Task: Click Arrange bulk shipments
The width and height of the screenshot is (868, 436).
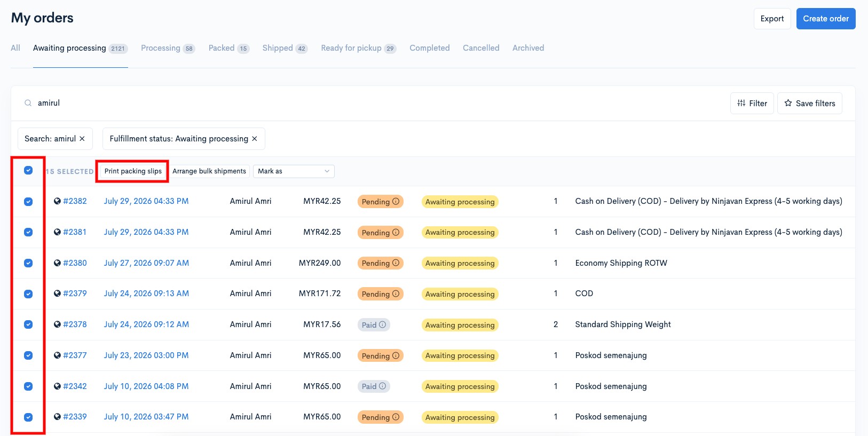Action: [x=209, y=171]
